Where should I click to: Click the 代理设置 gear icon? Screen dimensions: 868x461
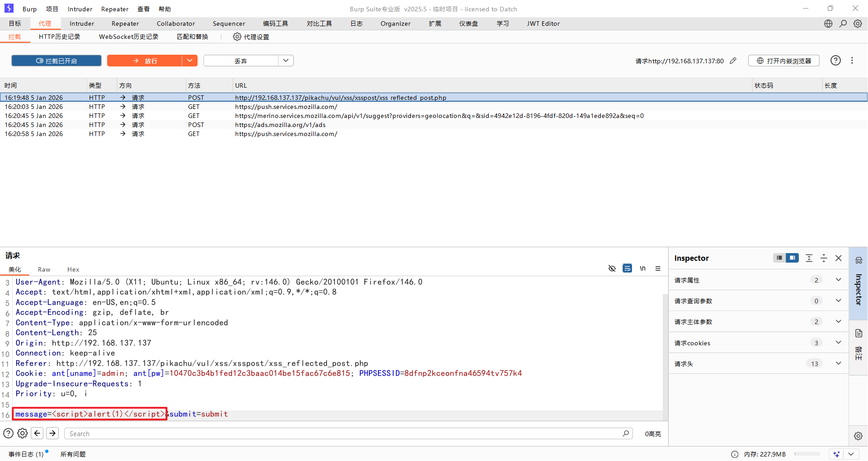coord(237,37)
